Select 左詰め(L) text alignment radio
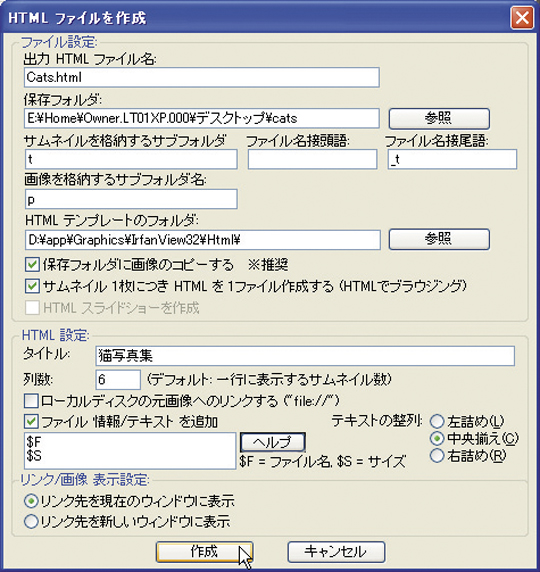This screenshot has height=572, width=540. 437,422
